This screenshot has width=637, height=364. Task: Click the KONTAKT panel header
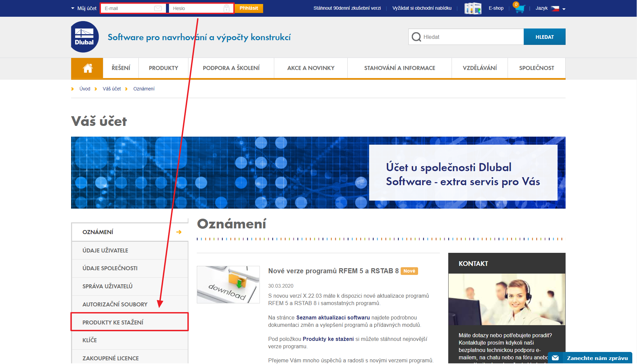coord(507,264)
